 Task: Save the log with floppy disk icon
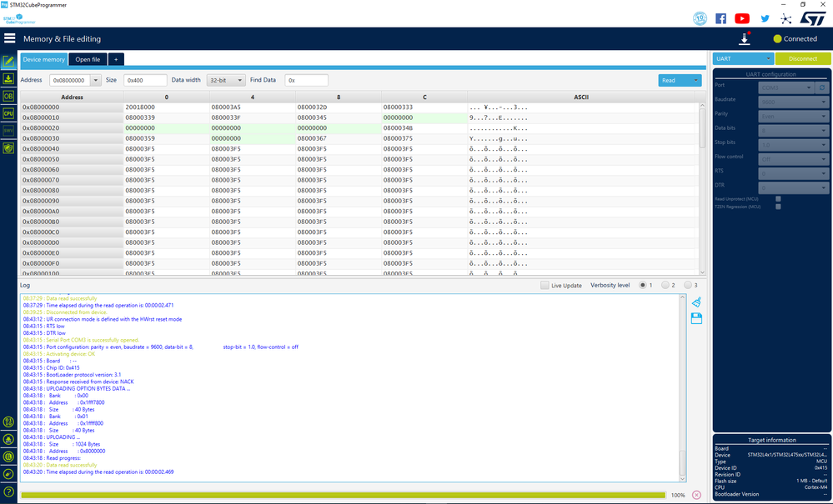click(x=696, y=318)
